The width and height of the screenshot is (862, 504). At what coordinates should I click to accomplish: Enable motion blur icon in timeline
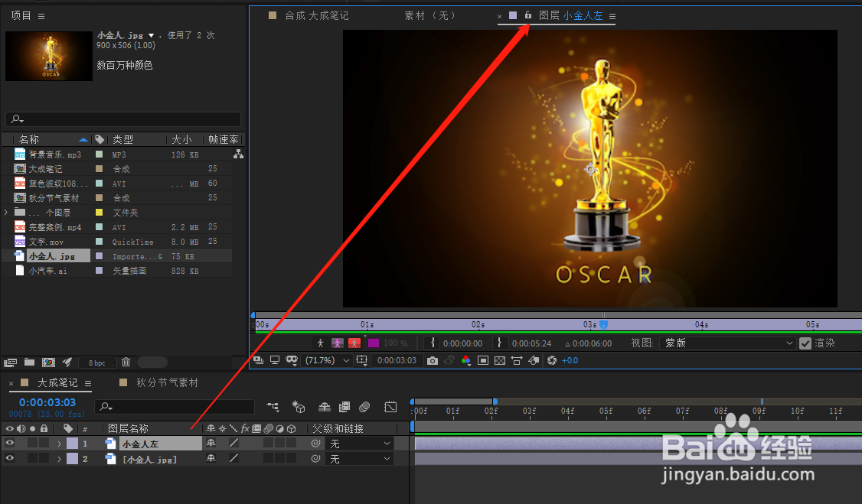pos(364,407)
